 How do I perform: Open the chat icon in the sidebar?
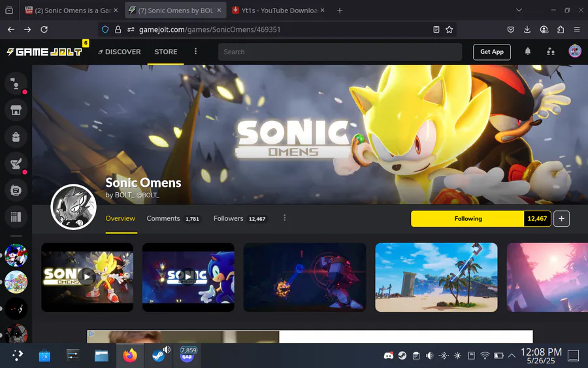(16, 83)
